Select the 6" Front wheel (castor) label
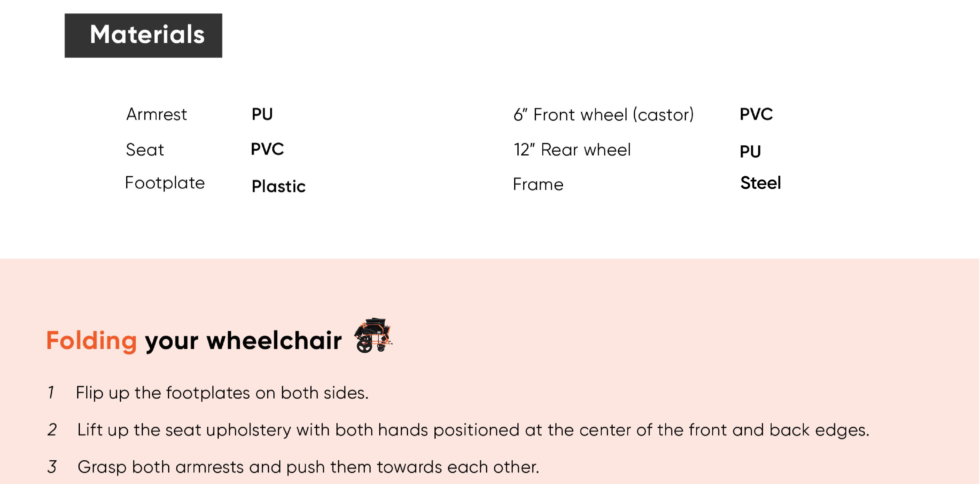Viewport: 980px width, 484px height. [603, 114]
